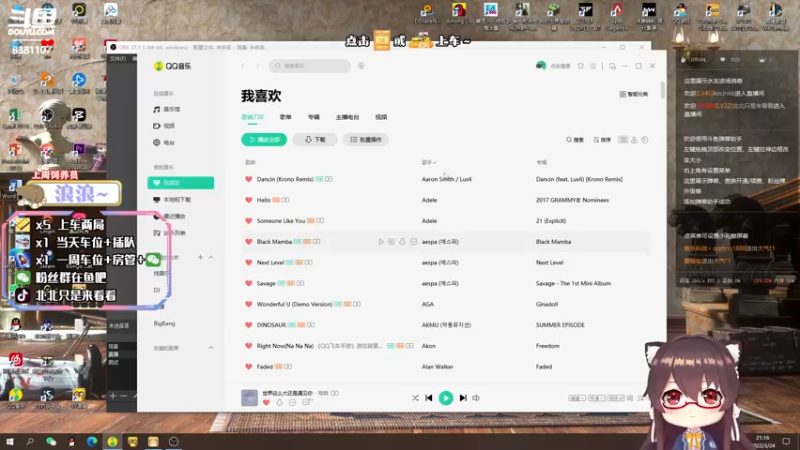This screenshot has height=450, width=800.
Task: Play the Black Mamba row
Action: (x=381, y=242)
